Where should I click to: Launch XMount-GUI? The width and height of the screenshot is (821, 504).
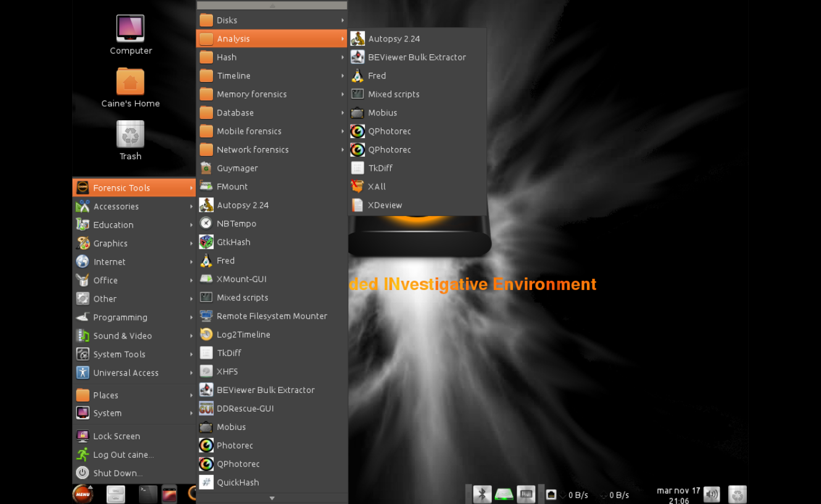(x=272, y=279)
